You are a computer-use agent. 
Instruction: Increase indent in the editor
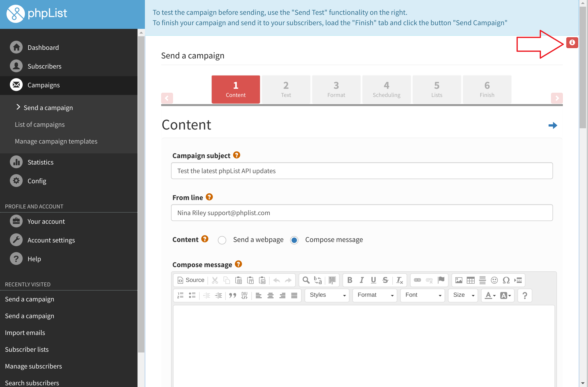[x=218, y=295]
